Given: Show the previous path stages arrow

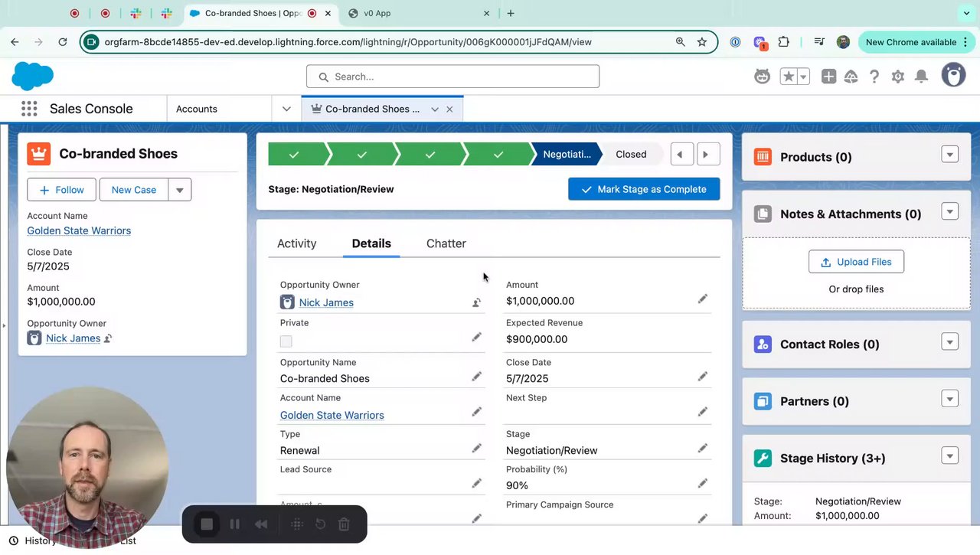Looking at the screenshot, I should pos(681,154).
